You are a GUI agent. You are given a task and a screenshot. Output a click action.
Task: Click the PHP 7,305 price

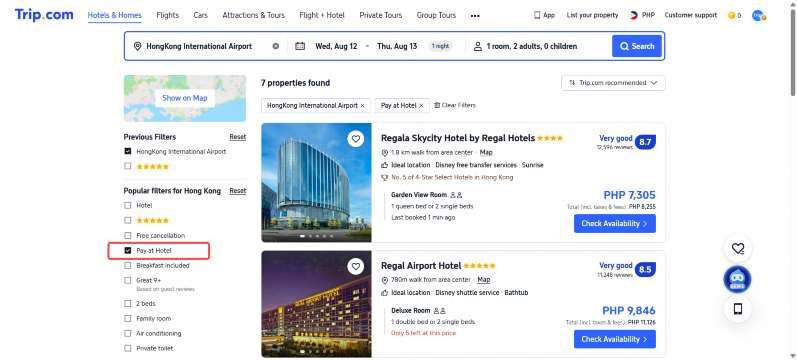629,195
